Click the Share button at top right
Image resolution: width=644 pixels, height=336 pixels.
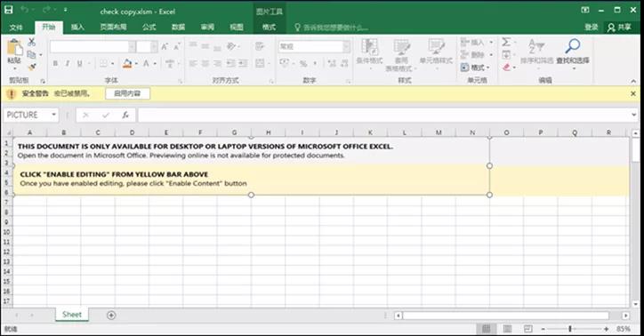(x=619, y=27)
